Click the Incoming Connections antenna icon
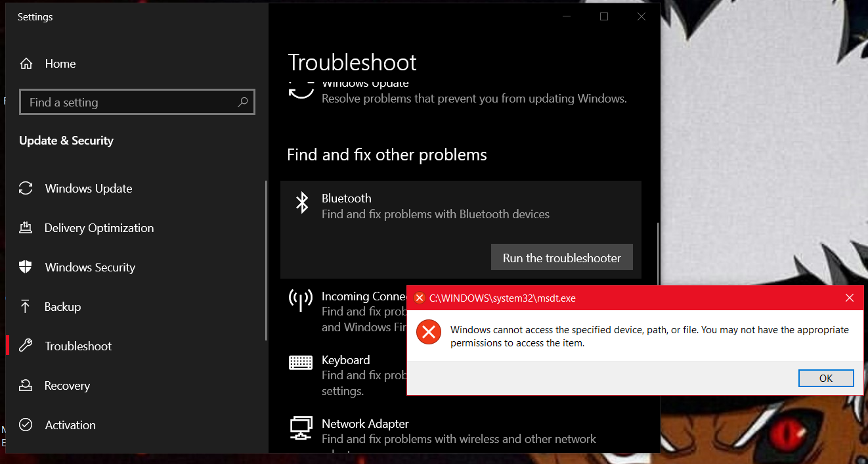868x464 pixels. [301, 300]
